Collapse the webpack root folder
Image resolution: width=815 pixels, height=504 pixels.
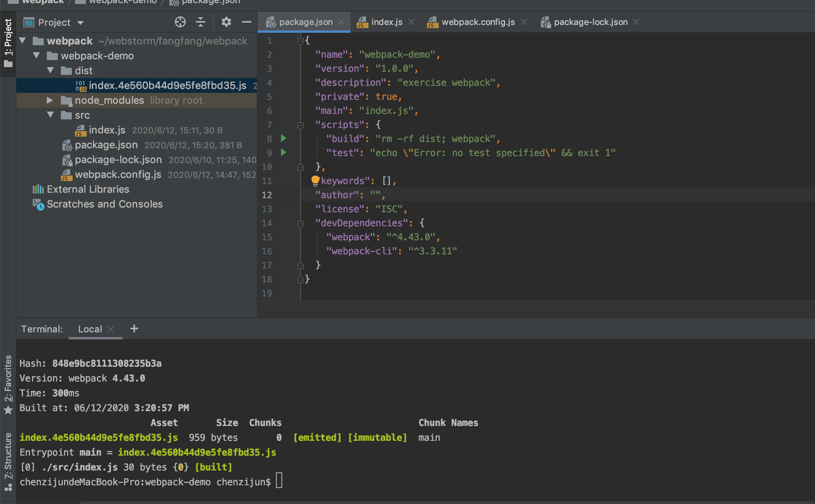point(23,41)
